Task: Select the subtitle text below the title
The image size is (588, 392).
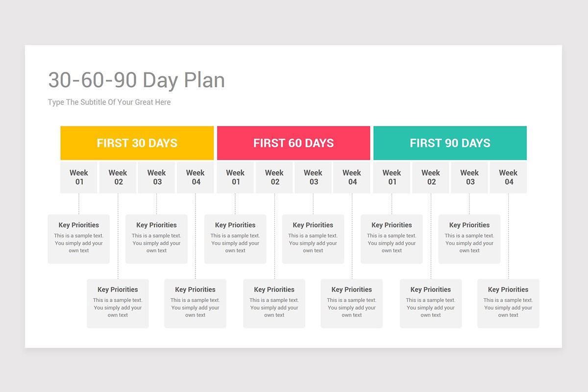Action: click(109, 102)
